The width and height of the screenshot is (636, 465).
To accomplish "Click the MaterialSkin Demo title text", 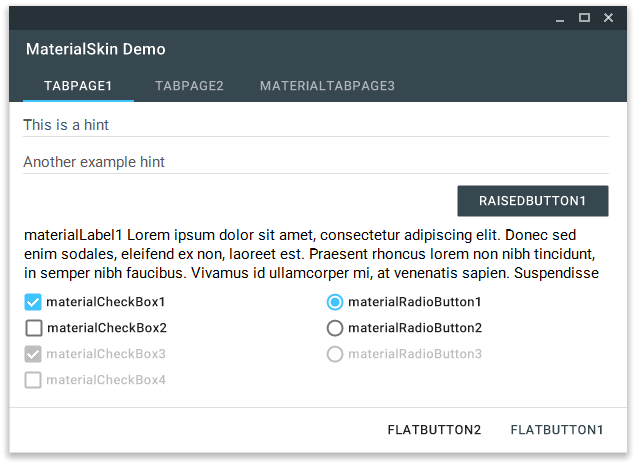I will tap(96, 49).
